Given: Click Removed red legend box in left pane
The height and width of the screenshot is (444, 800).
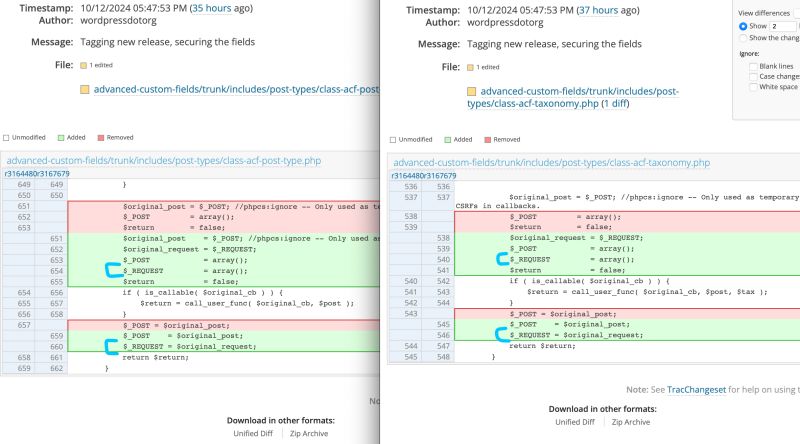Looking at the screenshot, I should [x=101, y=138].
